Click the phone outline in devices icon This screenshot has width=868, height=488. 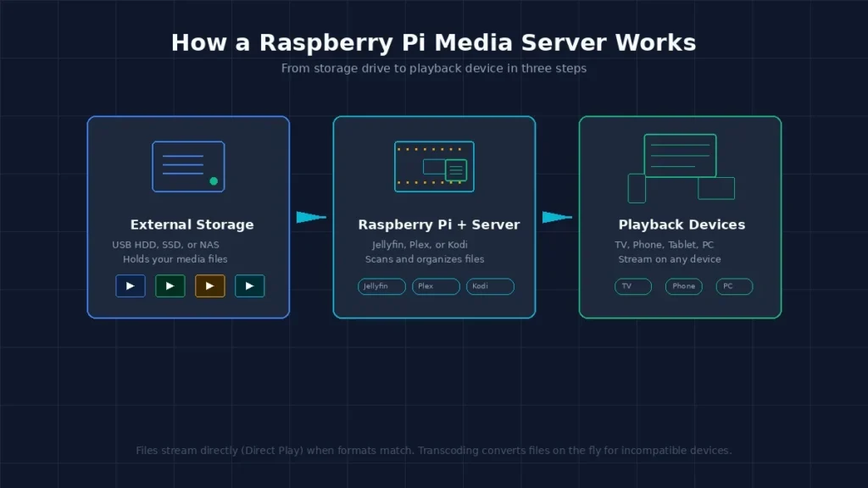point(637,188)
